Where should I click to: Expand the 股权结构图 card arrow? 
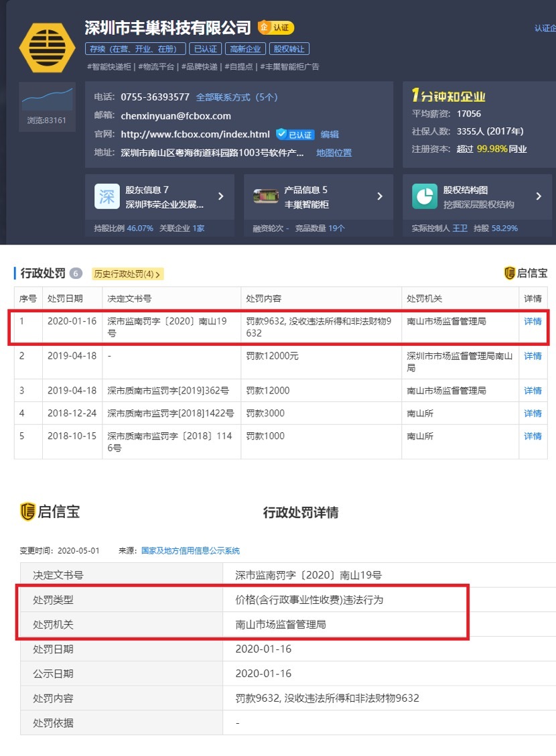(x=539, y=196)
